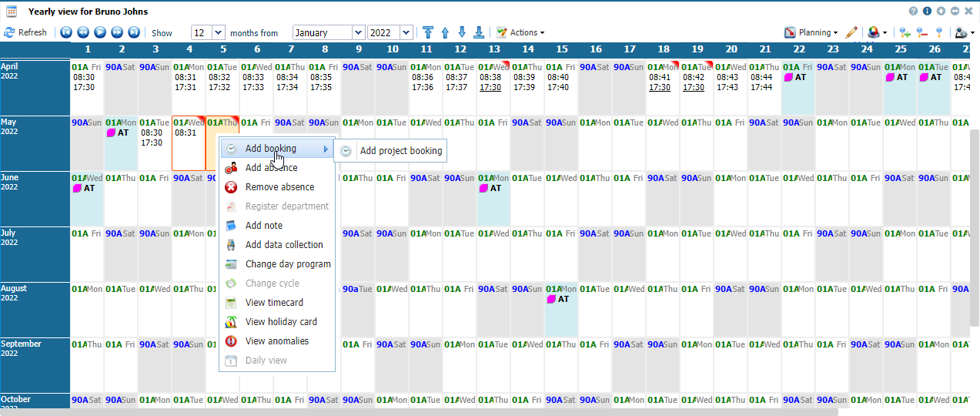Open the 2022 year dropdown

406,32
